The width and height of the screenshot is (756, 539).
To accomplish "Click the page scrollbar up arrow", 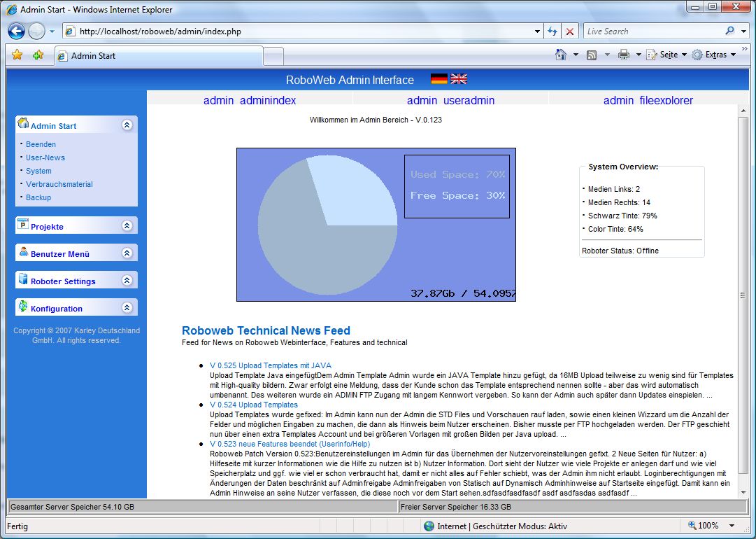I will pyautogui.click(x=743, y=111).
